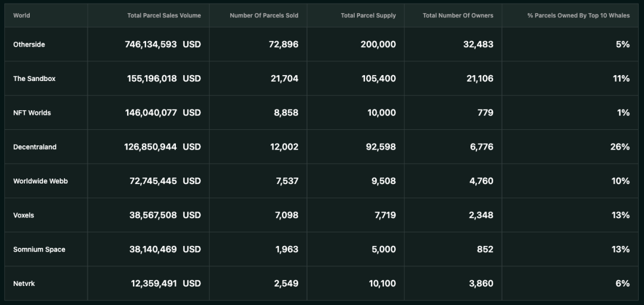Click sales volume 38,567,508 USD
This screenshot has height=305, width=644.
[x=165, y=215]
